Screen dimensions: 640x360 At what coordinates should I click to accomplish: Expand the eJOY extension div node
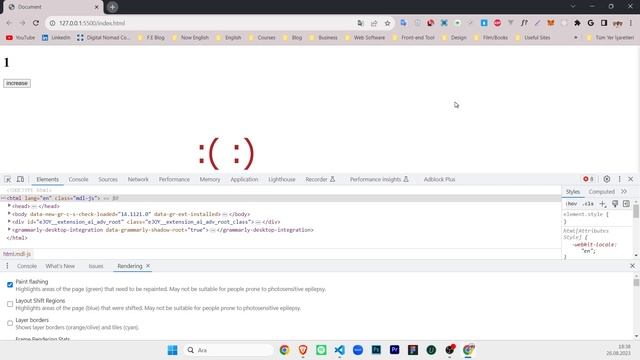pyautogui.click(x=9, y=222)
